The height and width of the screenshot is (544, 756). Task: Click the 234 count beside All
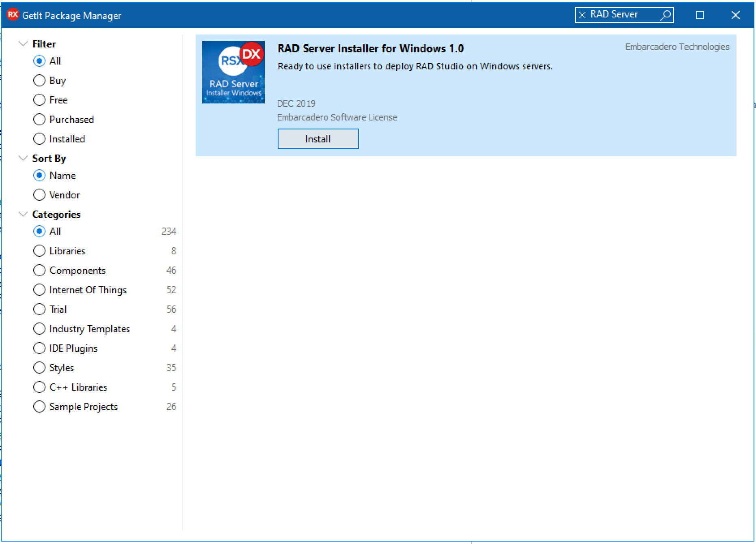click(x=169, y=232)
